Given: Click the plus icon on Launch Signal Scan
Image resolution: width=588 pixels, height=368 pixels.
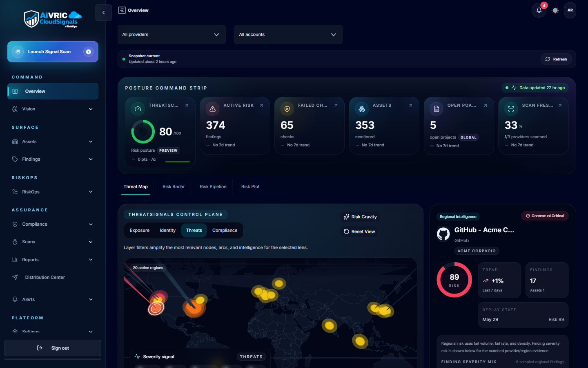Looking at the screenshot, I should (x=88, y=52).
